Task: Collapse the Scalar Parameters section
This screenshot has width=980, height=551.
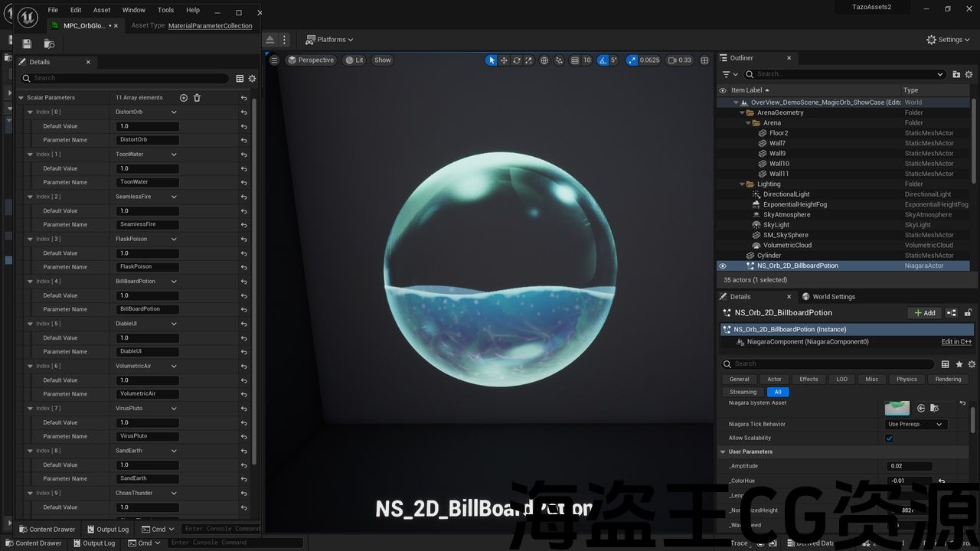Action: click(x=21, y=98)
